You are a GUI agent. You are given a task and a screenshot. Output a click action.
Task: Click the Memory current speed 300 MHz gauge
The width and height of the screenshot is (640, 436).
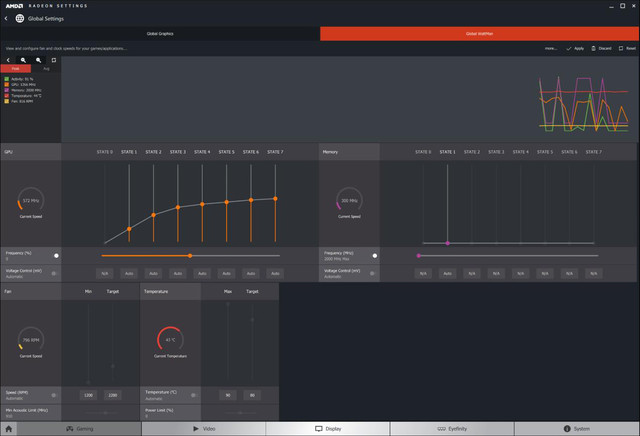349,200
